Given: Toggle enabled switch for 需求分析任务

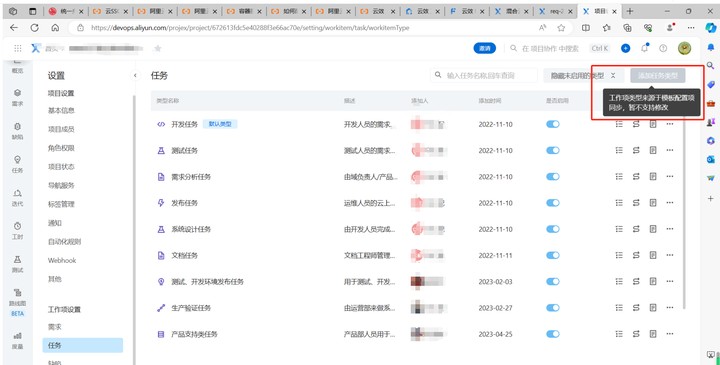Looking at the screenshot, I should click(x=553, y=177).
